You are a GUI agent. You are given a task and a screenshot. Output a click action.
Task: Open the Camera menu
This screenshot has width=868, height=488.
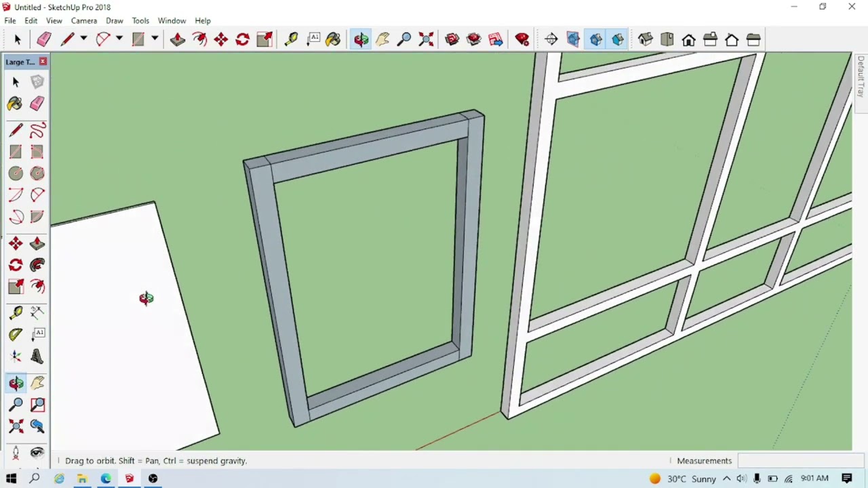coord(84,21)
